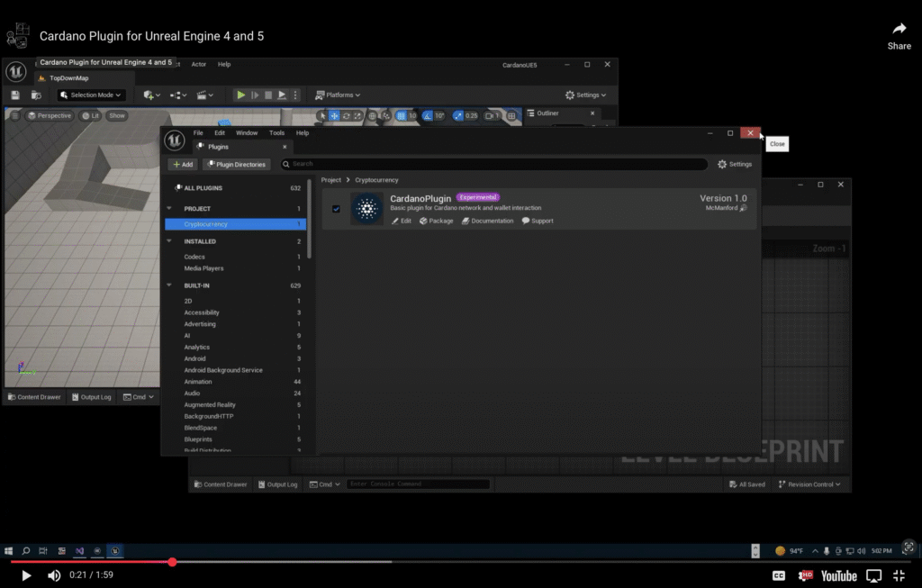Toggle rotation angle snapping
Screen dimensions: 922x588
(x=428, y=116)
